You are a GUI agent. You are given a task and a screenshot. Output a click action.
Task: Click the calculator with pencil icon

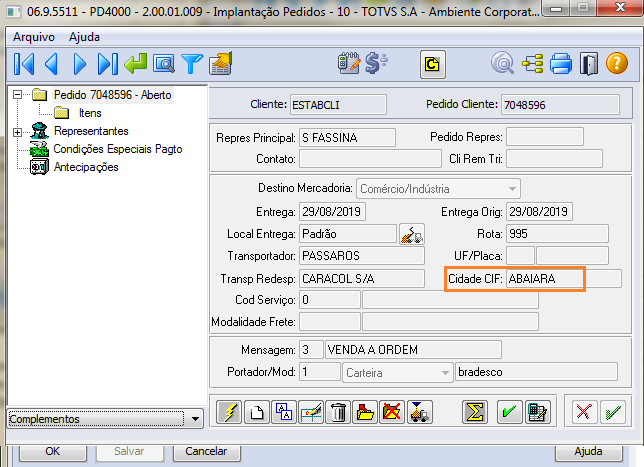537,412
